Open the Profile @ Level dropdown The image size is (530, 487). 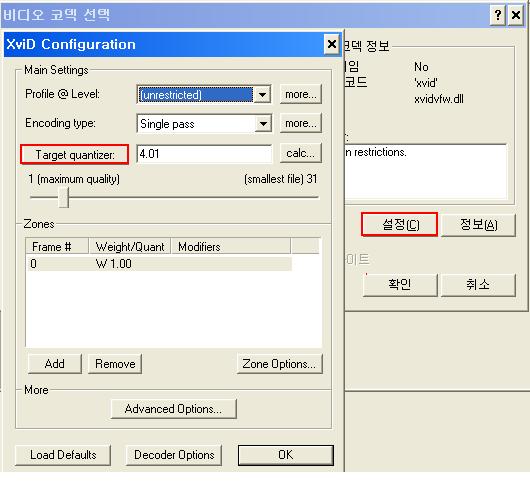pos(263,95)
